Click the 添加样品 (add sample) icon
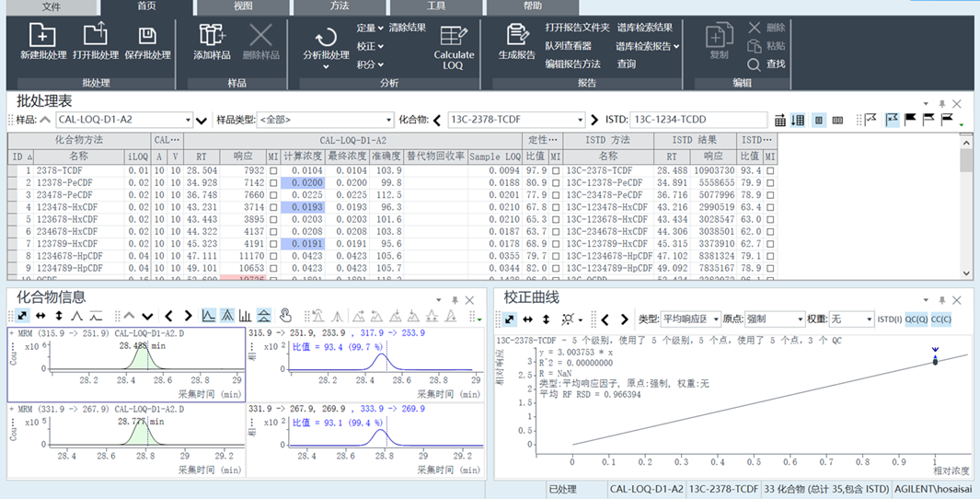This screenshot has width=980, height=499. [x=212, y=34]
